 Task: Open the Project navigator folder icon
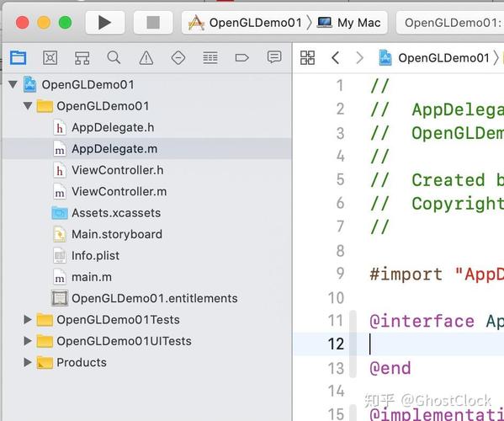[18, 58]
